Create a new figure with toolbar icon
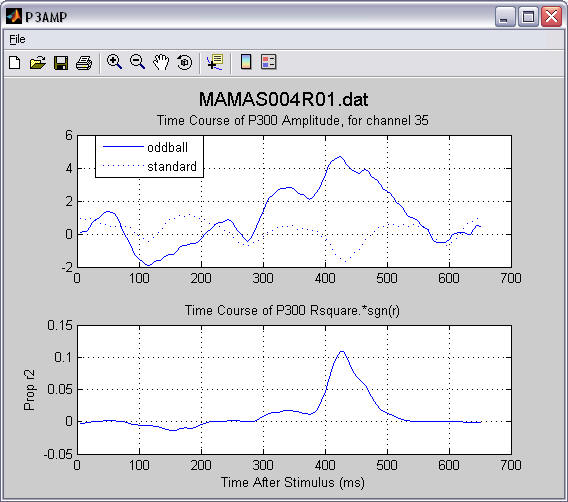The image size is (568, 502). pos(14,63)
